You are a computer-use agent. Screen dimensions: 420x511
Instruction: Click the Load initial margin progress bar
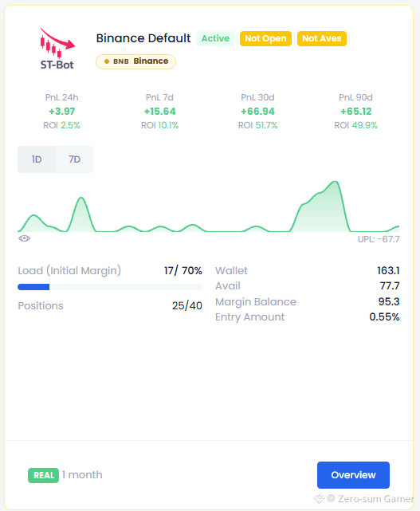[110, 287]
